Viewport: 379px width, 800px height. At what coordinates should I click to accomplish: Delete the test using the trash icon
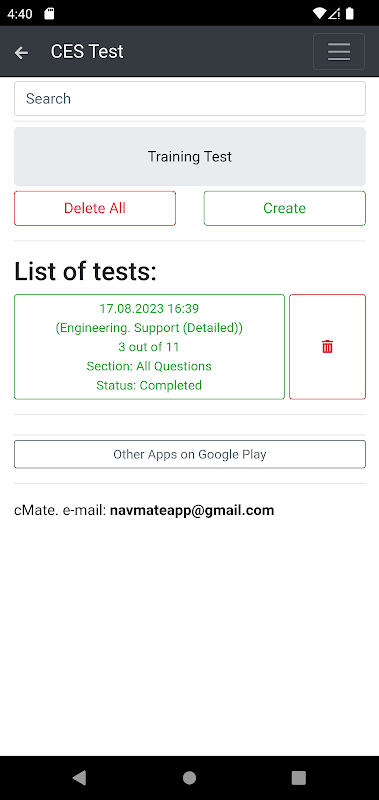pos(327,347)
